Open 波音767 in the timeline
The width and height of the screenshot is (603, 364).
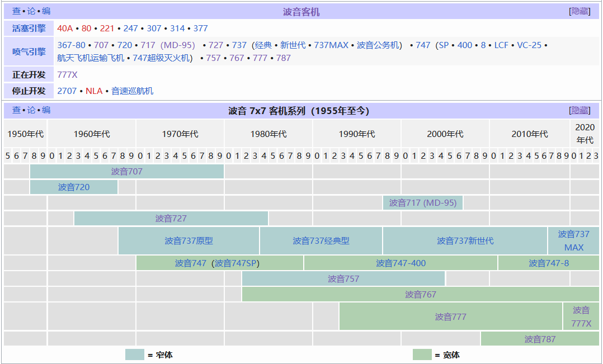[x=421, y=295]
